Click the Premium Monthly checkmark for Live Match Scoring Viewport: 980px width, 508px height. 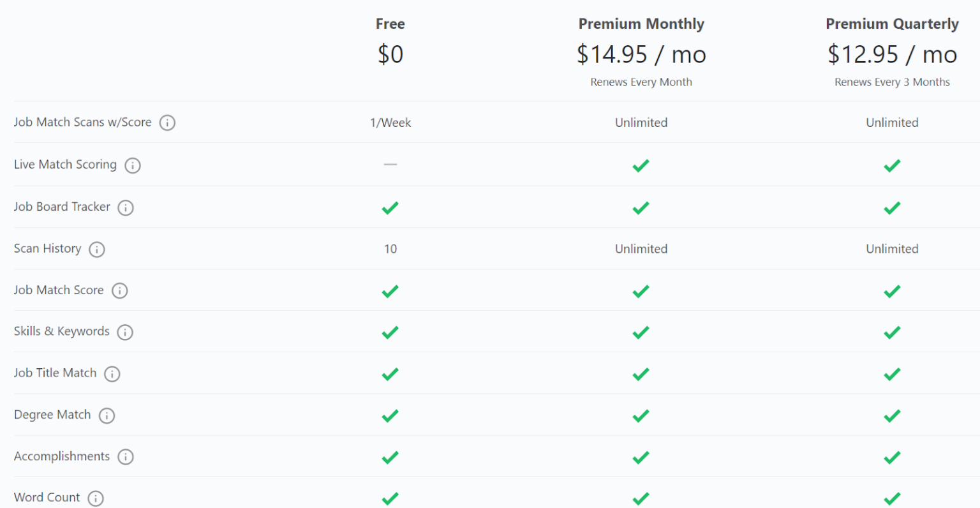[x=641, y=165]
